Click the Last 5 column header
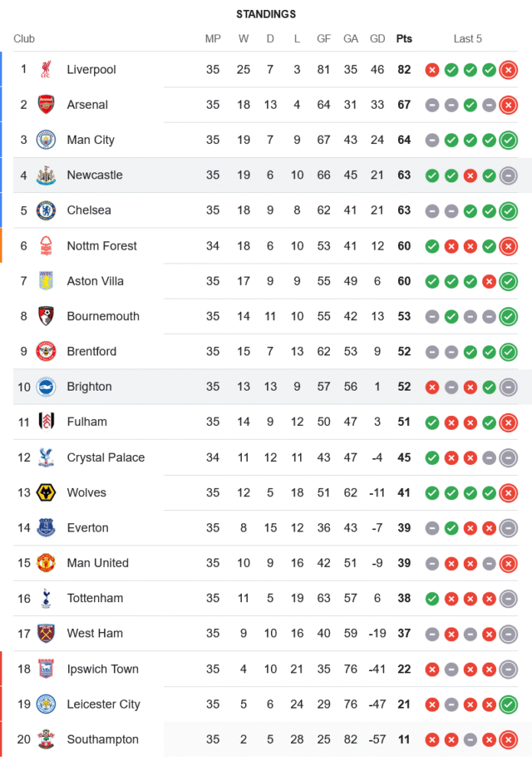Viewport: 532px width, 766px height. 468,39
